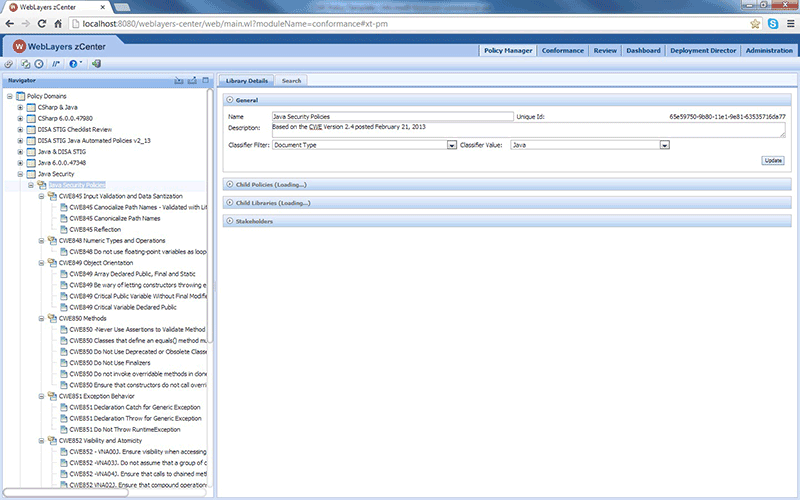Click the green arrow logout icon
The height and width of the screenshot is (500, 800).
(96, 64)
